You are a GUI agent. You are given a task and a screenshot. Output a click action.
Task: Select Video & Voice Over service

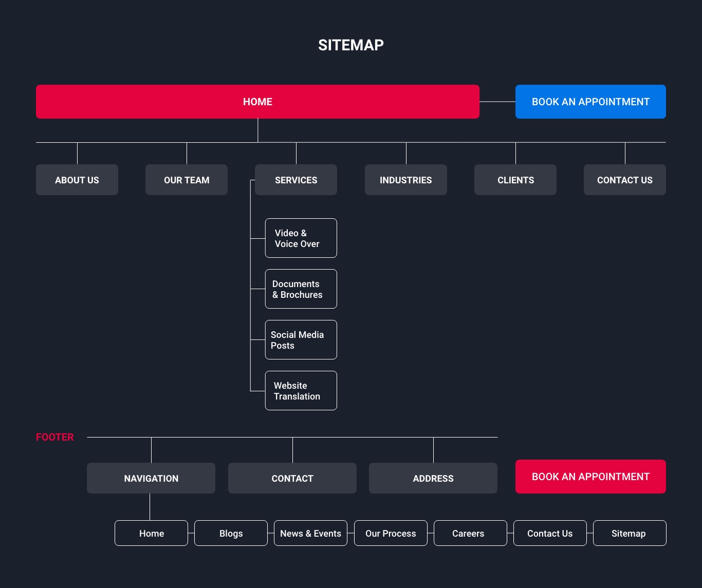click(x=301, y=238)
